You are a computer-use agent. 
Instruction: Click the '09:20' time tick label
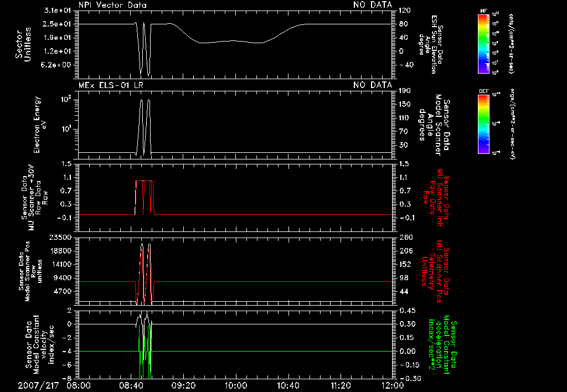[183, 385]
